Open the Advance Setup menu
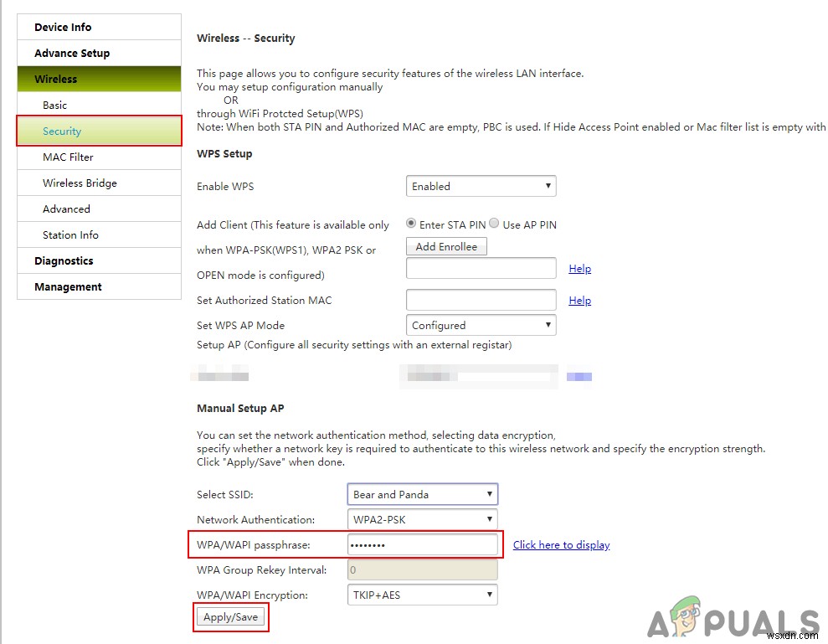 [70, 53]
